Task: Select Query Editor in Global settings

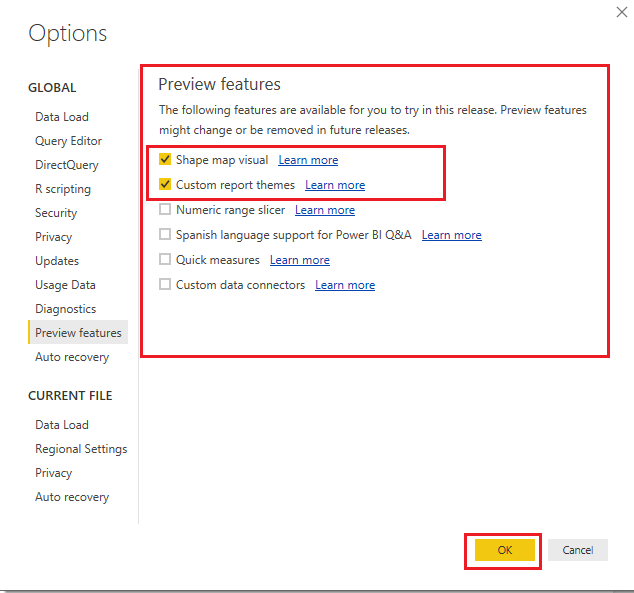Action: 68,141
